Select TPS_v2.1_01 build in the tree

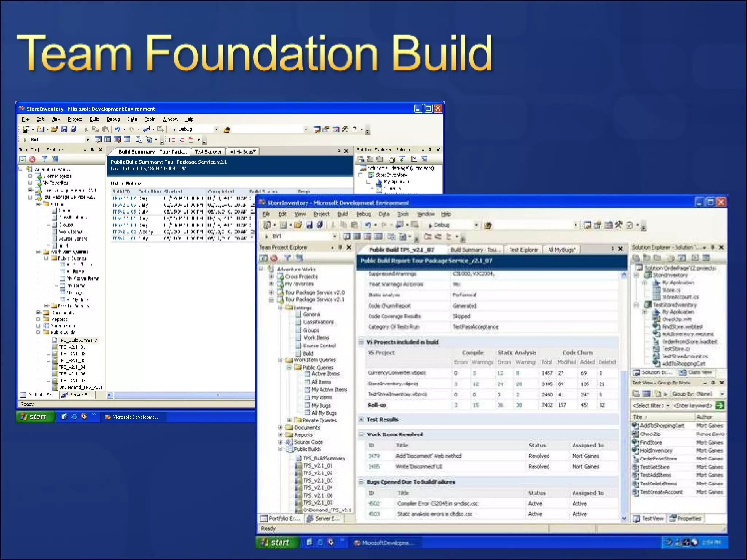317,466
